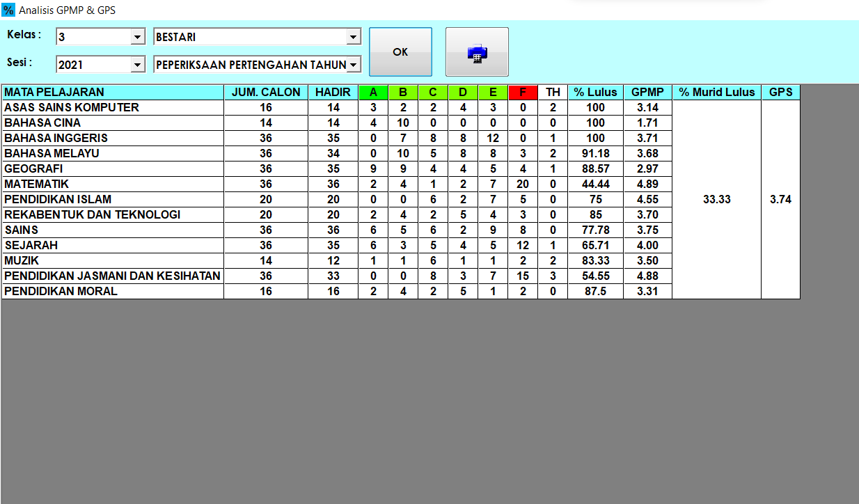Open the Sesi year 2021 dropdown
The image size is (859, 504).
point(137,65)
